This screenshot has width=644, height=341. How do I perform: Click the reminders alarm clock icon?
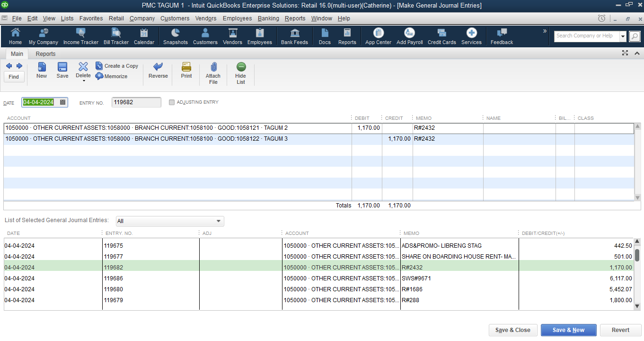(601, 18)
